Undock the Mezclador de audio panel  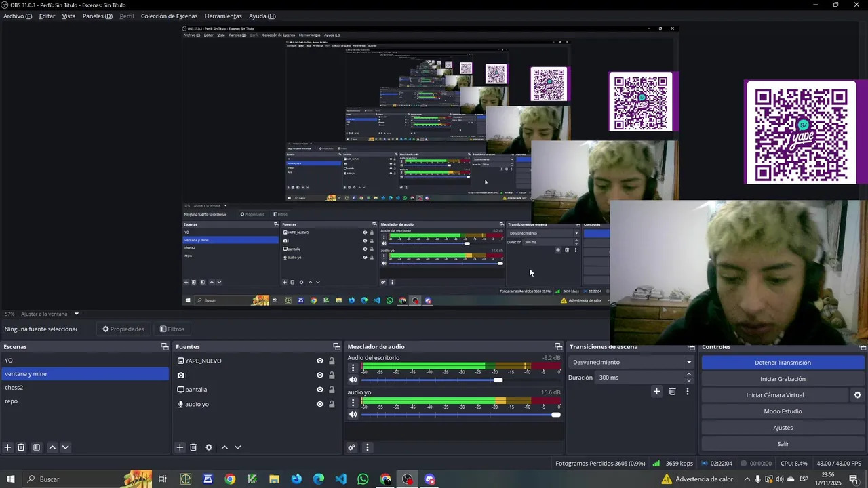559,346
